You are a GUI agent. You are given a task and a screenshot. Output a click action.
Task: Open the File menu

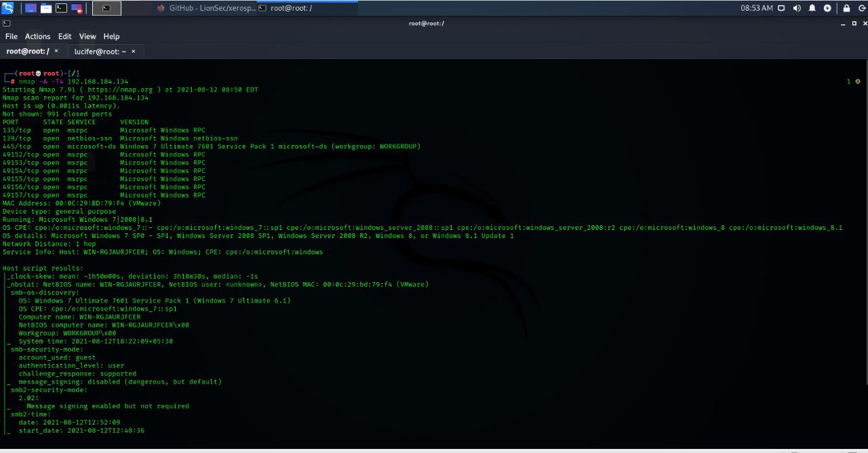(12, 37)
